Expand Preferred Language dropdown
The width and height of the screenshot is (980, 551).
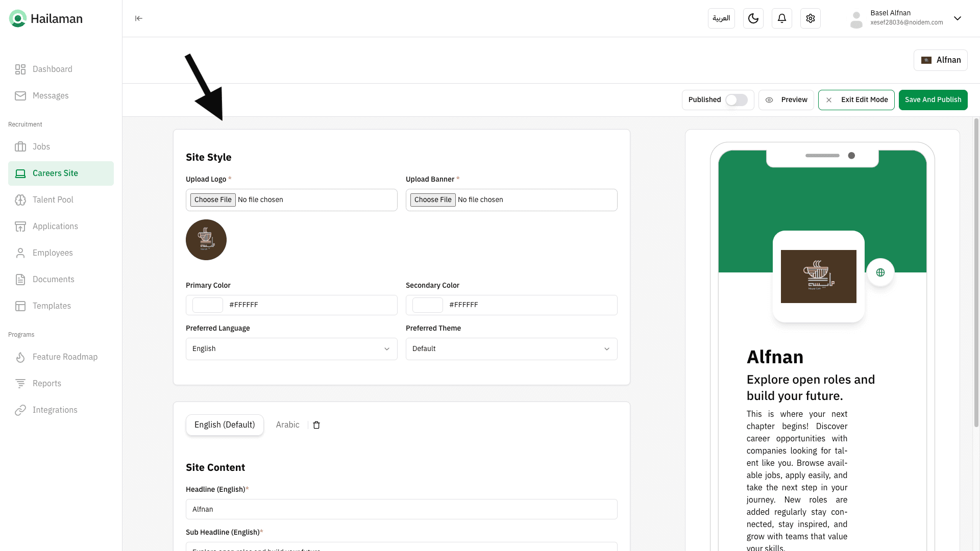pyautogui.click(x=291, y=349)
